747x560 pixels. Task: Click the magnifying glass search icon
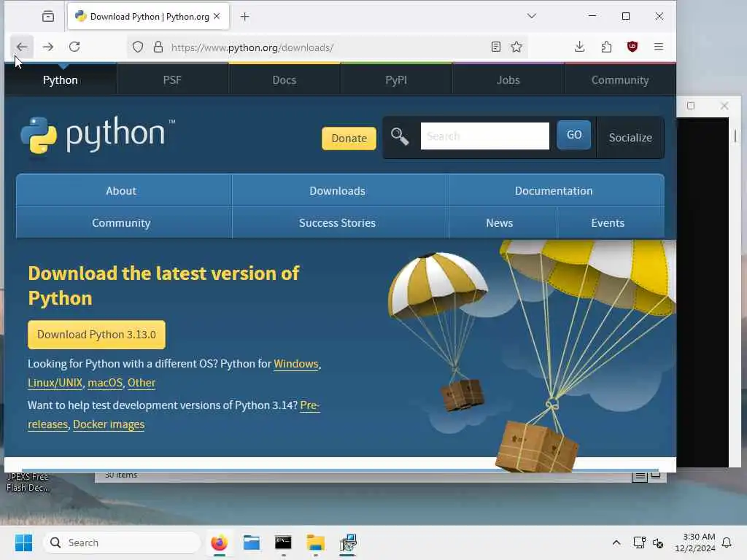(x=400, y=136)
